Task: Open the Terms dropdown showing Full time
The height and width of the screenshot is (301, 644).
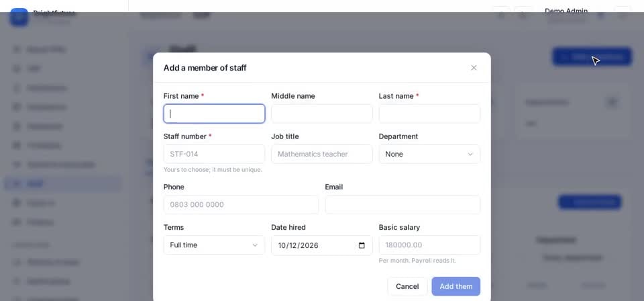Action: (x=214, y=245)
